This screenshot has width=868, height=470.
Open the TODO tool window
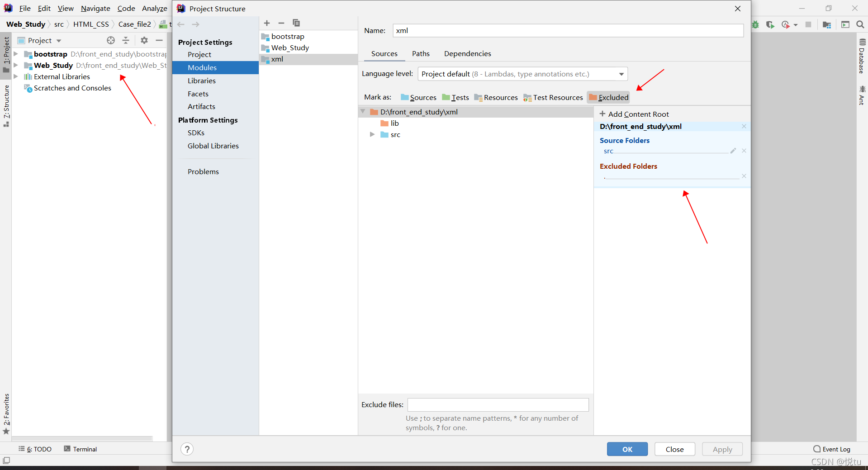click(35, 449)
